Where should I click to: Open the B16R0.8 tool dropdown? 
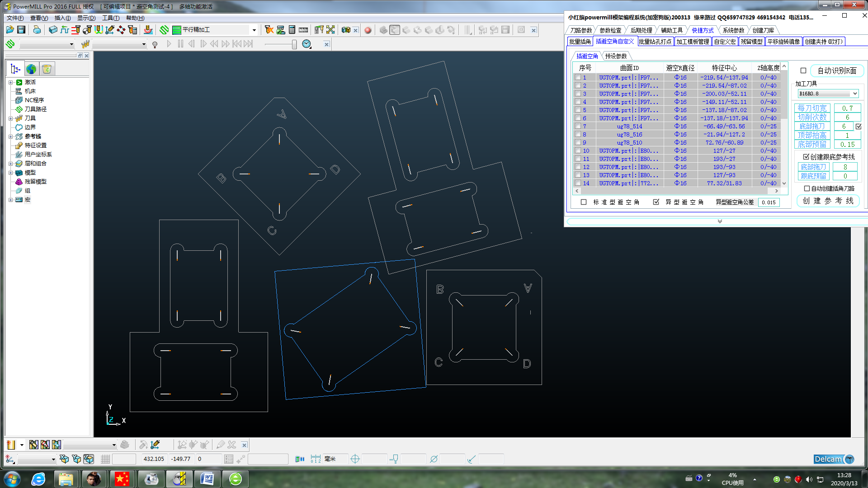click(855, 94)
